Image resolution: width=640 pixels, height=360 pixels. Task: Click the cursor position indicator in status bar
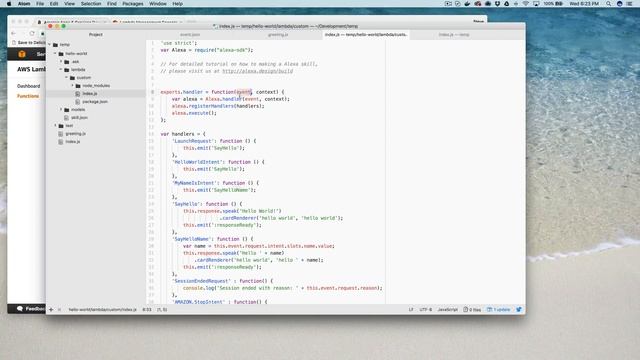[147, 309]
